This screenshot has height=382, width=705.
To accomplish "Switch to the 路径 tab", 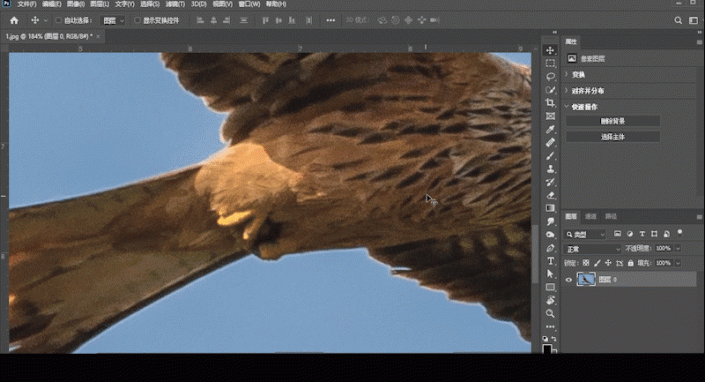I will [x=611, y=216].
